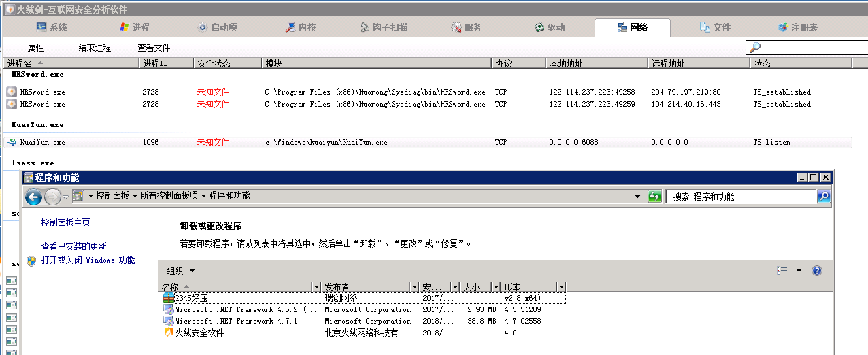The height and width of the screenshot is (355, 868).
Task: Select the 网络 tab
Action: (632, 27)
